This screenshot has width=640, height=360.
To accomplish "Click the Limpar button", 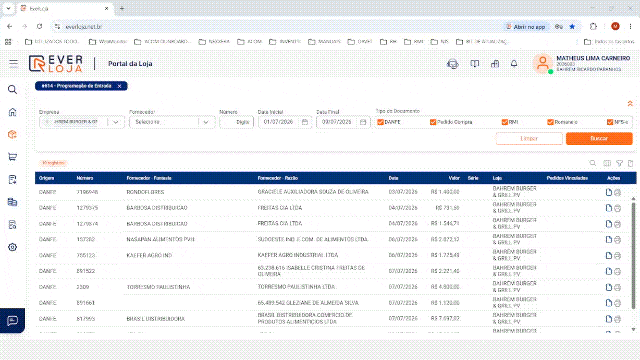I will click(529, 138).
